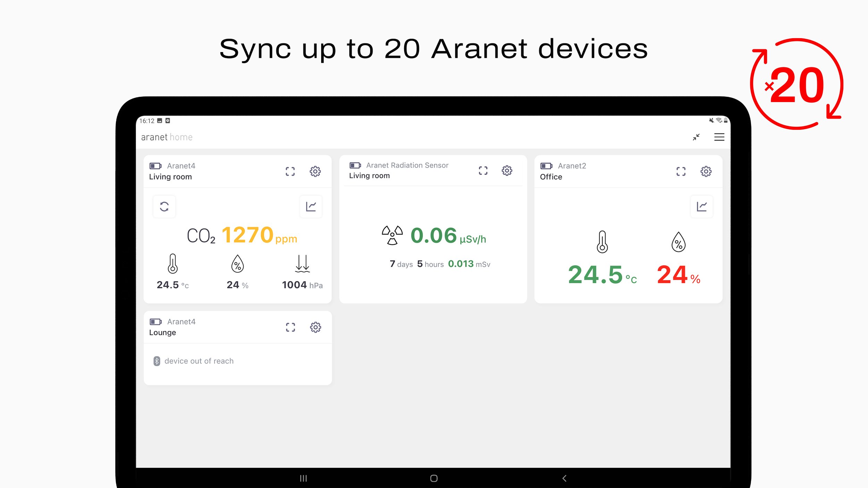The image size is (868, 488).
Task: Tap the aranet home logo
Action: point(167,137)
